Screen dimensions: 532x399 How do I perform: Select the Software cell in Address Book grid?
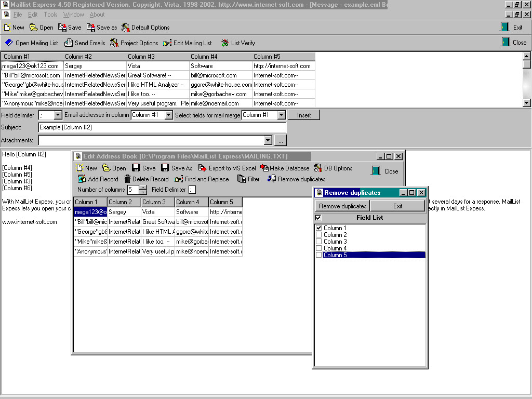coord(192,212)
